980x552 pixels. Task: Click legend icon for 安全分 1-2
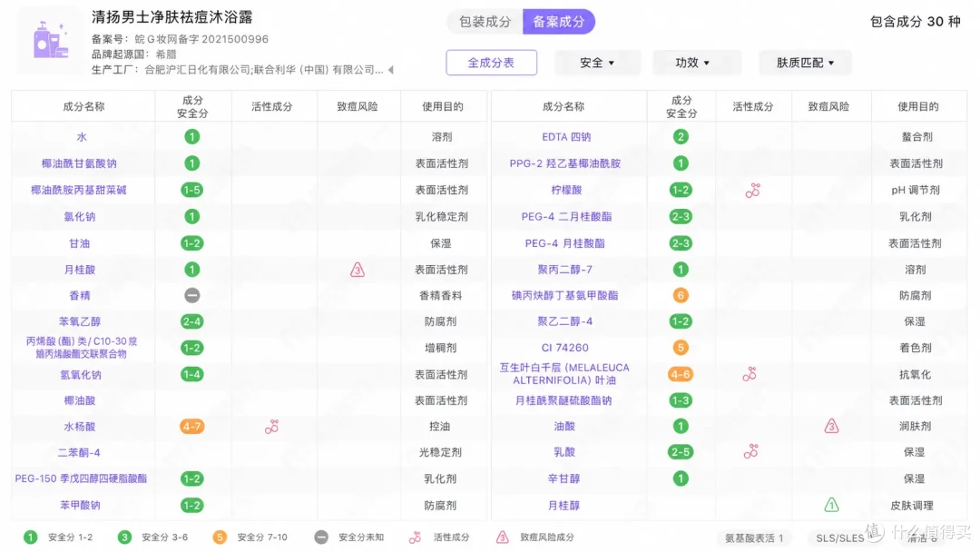click(31, 537)
